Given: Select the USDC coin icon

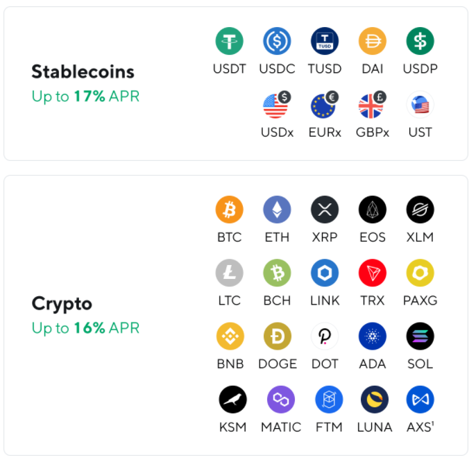Looking at the screenshot, I should (x=277, y=41).
